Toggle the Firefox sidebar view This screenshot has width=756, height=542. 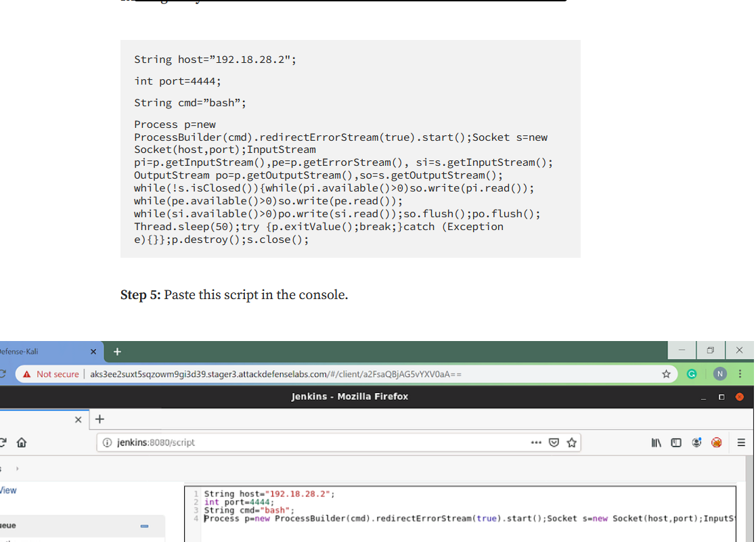point(676,442)
